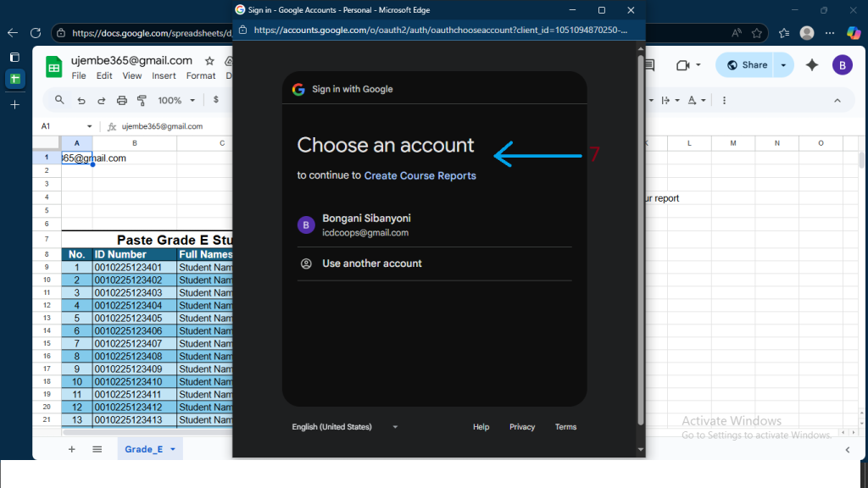868x488 pixels.
Task: Print the spreadsheet using the printer icon
Action: coord(122,100)
